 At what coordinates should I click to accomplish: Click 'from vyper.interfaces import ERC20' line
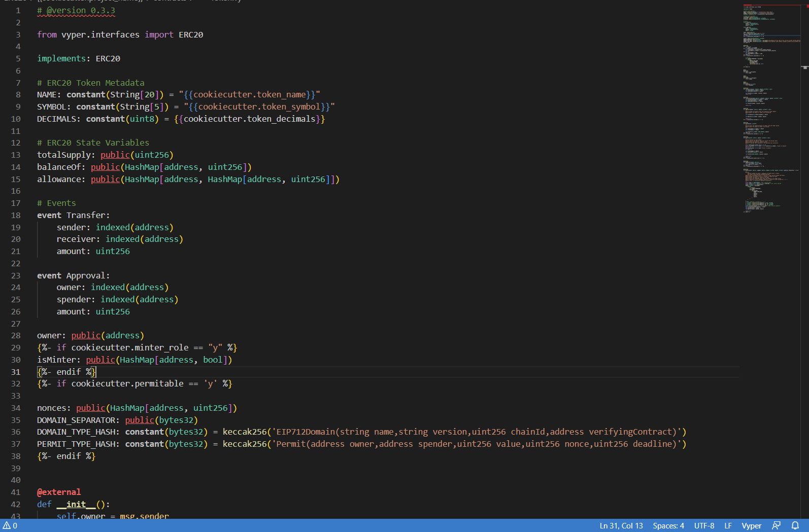pos(120,34)
